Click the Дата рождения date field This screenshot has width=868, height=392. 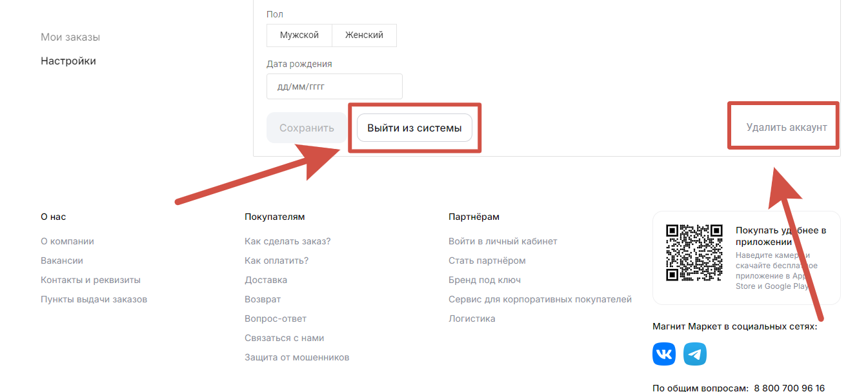(334, 86)
